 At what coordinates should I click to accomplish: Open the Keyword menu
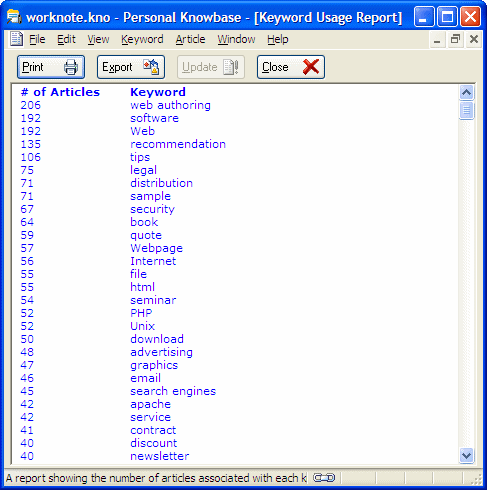pyautogui.click(x=142, y=39)
